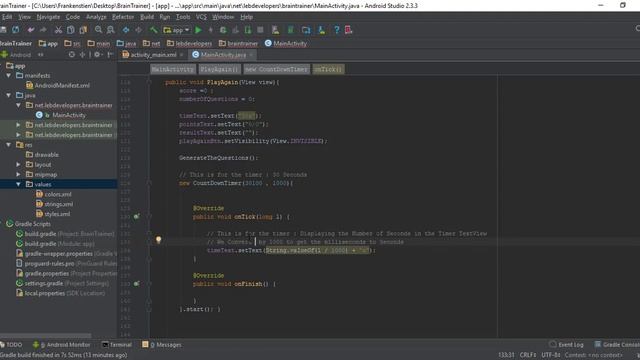Click the Forward navigation arrow icon
The height and width of the screenshot is (360, 640).
tap(138, 30)
